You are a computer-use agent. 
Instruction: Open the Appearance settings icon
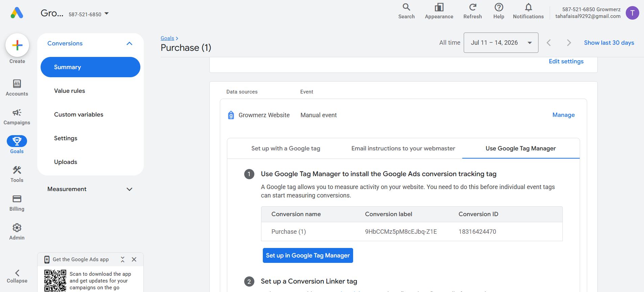coord(439,7)
